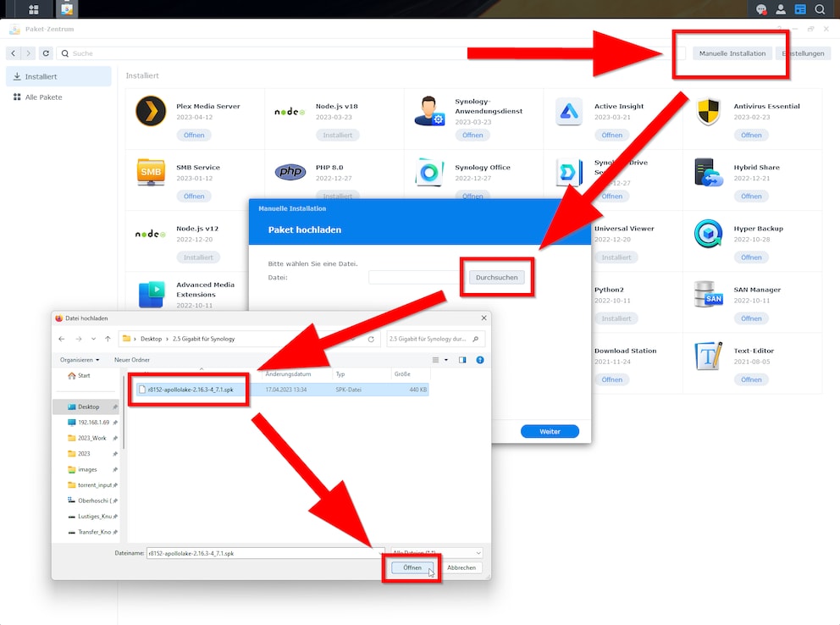840x625 pixels.
Task: Navigate back in the Datei hochladen dialog
Action: point(62,339)
